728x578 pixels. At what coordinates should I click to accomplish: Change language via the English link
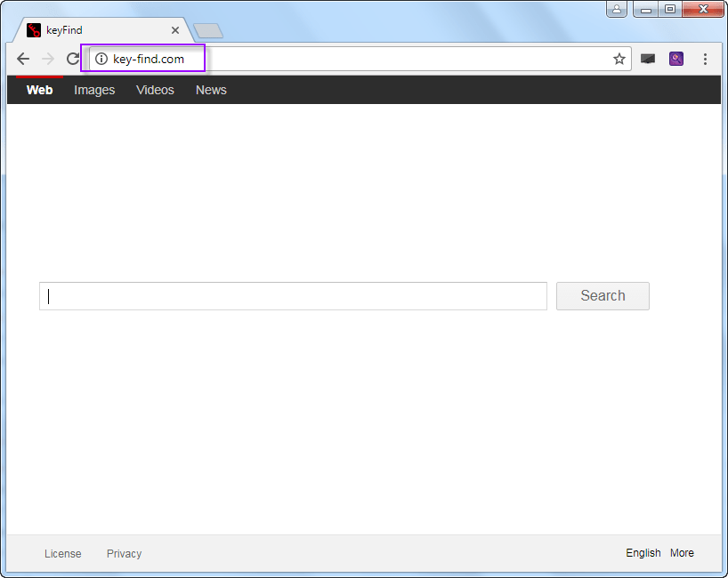[x=643, y=553]
